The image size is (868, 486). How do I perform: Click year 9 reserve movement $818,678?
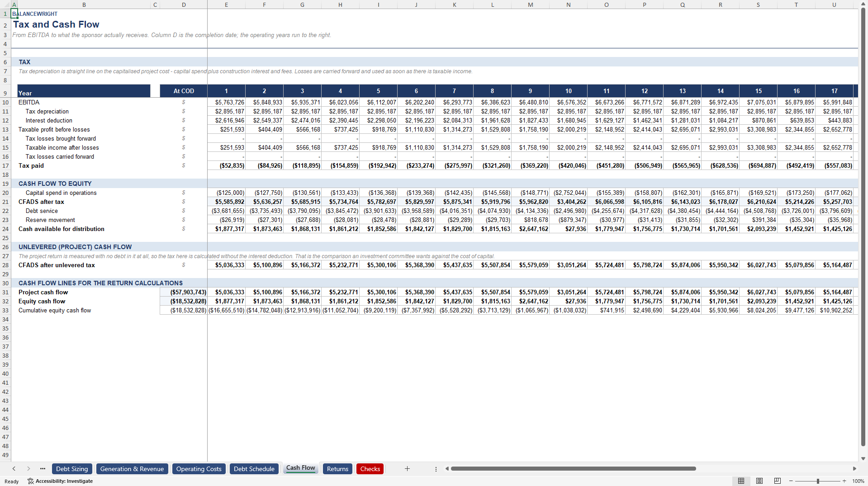point(531,220)
